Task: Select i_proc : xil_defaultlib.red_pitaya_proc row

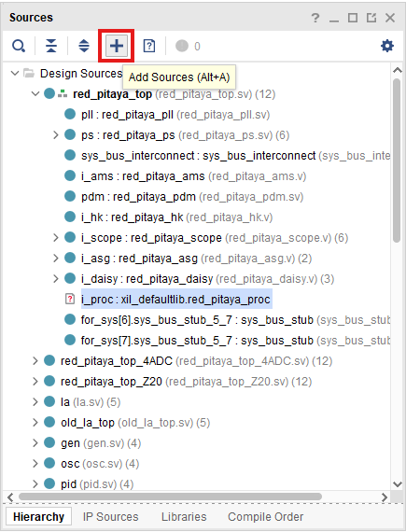Action: 176,300
